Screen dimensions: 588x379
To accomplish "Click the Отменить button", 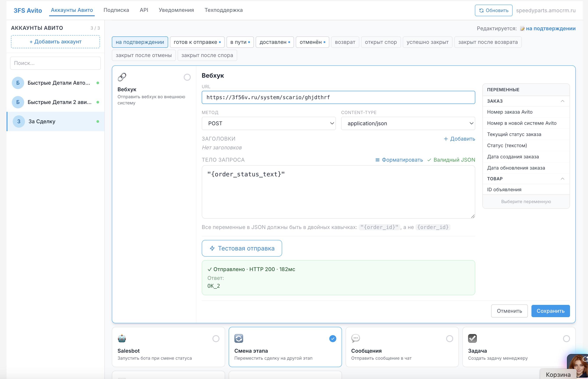I will [x=509, y=311].
